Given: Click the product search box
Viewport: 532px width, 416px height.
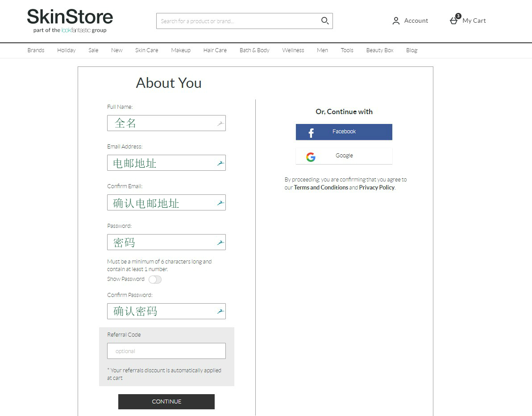Looking at the screenshot, I should [x=239, y=21].
